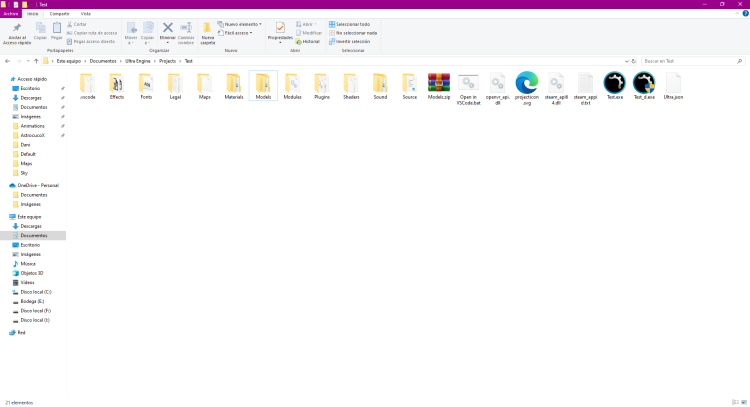Click Pegar acceso directo

tap(90, 42)
